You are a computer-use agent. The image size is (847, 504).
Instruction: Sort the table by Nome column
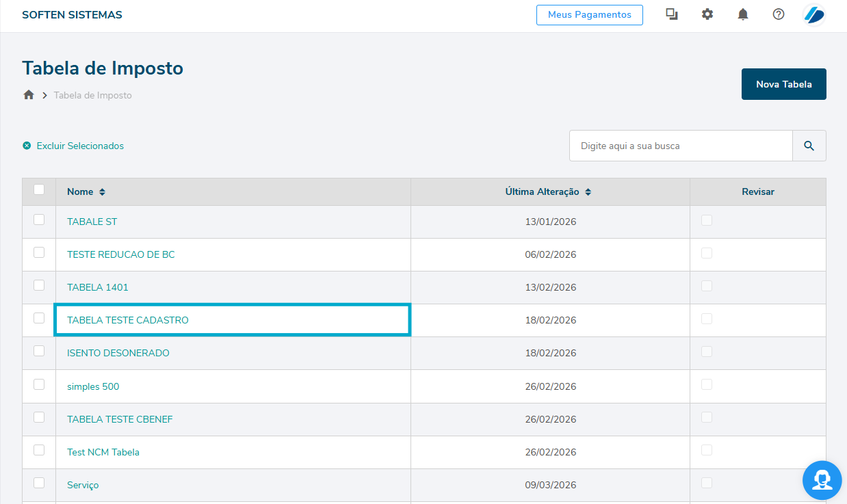click(102, 192)
